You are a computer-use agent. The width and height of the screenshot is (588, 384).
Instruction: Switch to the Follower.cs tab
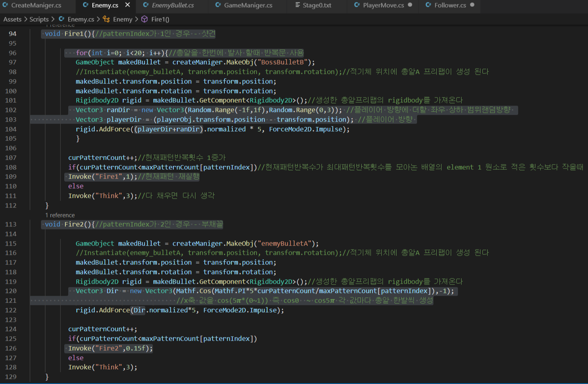pyautogui.click(x=450, y=5)
